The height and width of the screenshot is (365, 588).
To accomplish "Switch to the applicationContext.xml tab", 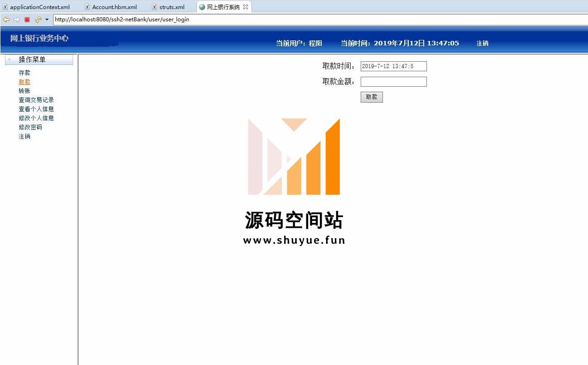I will point(37,7).
